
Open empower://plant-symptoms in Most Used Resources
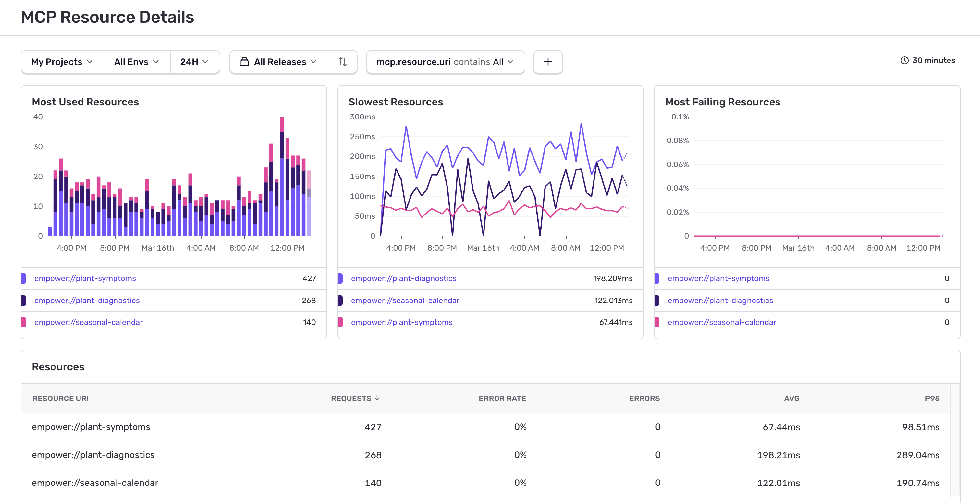click(85, 278)
